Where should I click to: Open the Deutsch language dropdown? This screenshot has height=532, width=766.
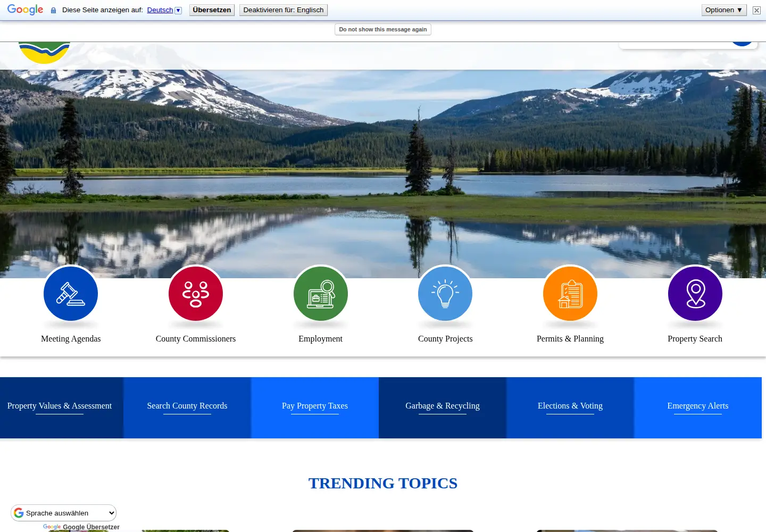click(164, 10)
